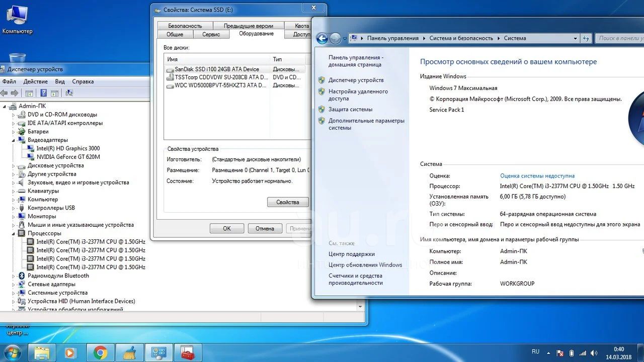The image size is (644, 362).
Task: Select Intel(R) HD Graphics 3000 device
Action: point(68,148)
